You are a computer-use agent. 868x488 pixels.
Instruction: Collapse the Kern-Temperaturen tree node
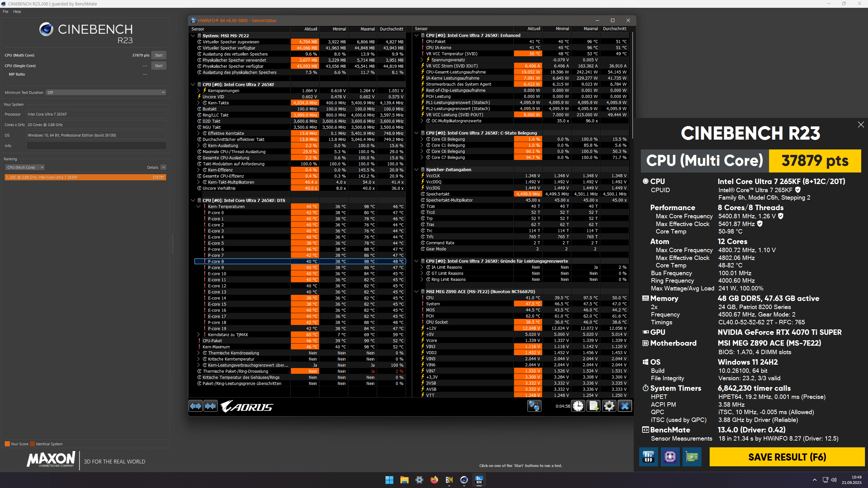(x=199, y=207)
